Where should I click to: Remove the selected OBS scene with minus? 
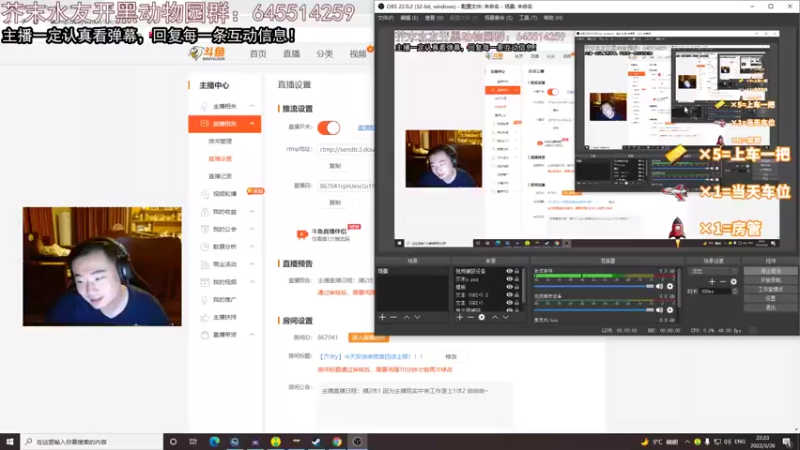(x=393, y=317)
